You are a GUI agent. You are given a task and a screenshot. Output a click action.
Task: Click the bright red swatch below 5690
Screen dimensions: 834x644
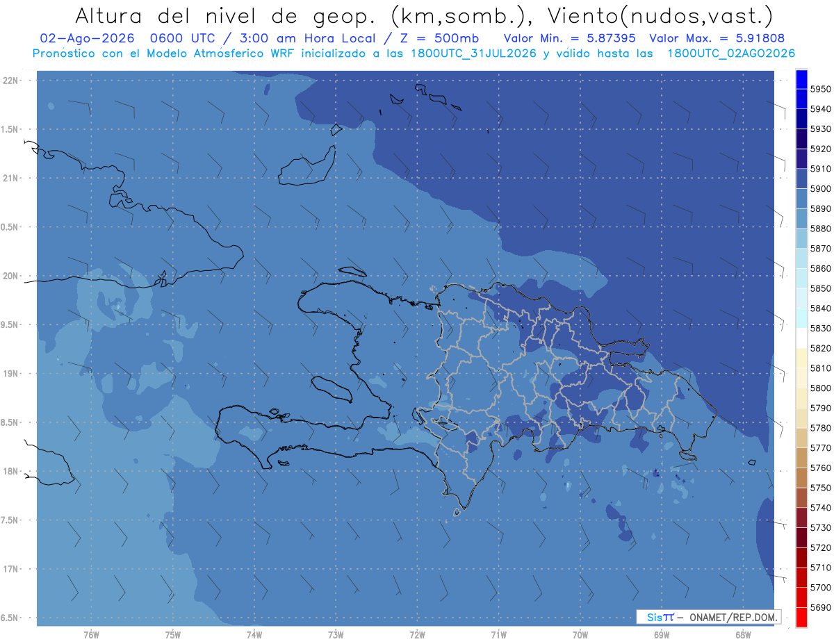point(801,617)
